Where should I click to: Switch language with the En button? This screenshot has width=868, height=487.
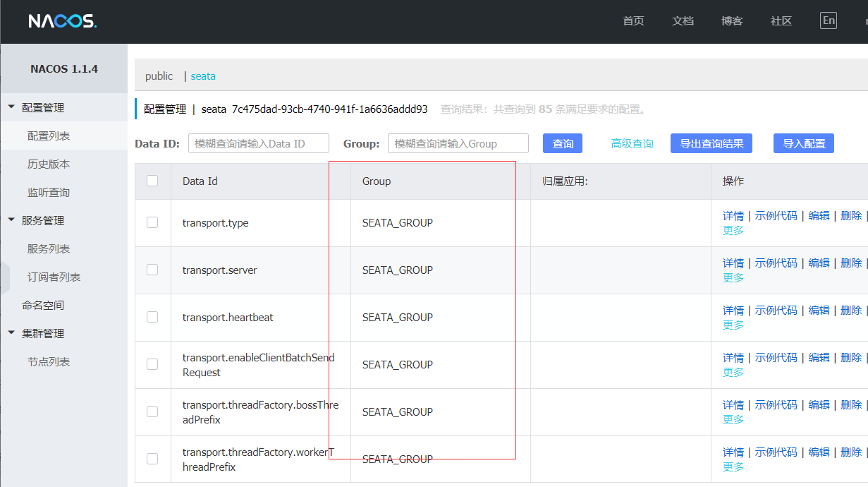(x=829, y=20)
